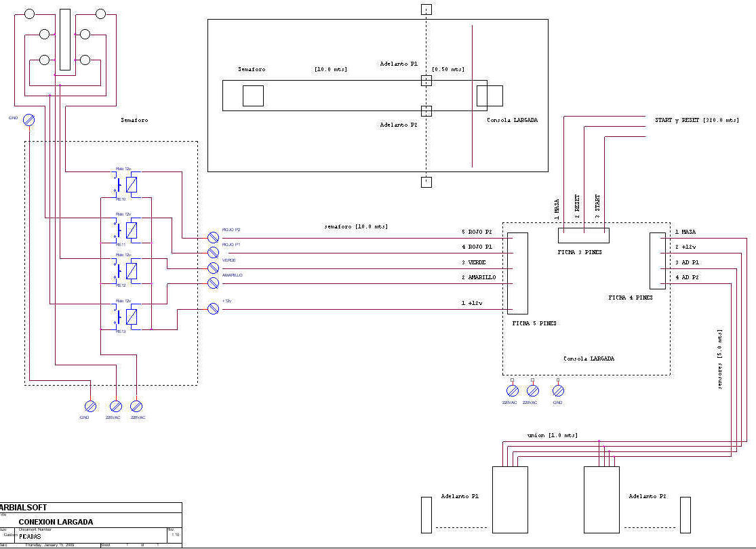The width and height of the screenshot is (756, 549).
Task: Select the RE12 relay coil
Action: (132, 272)
